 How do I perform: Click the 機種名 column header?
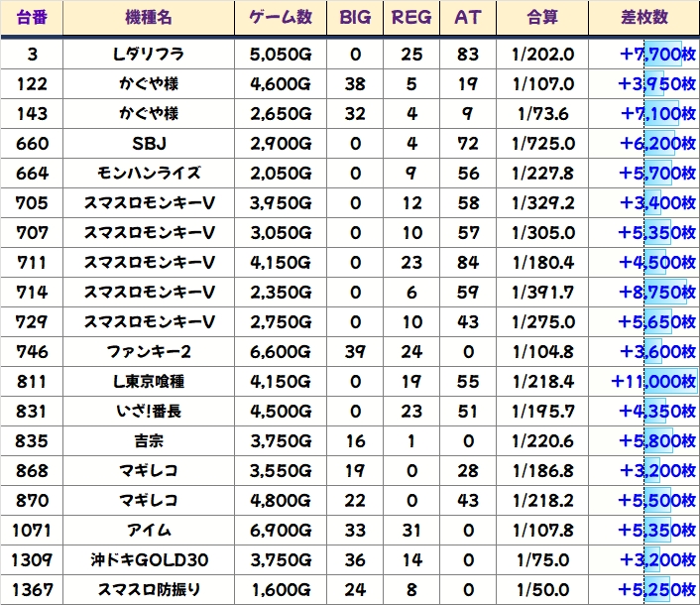click(149, 18)
